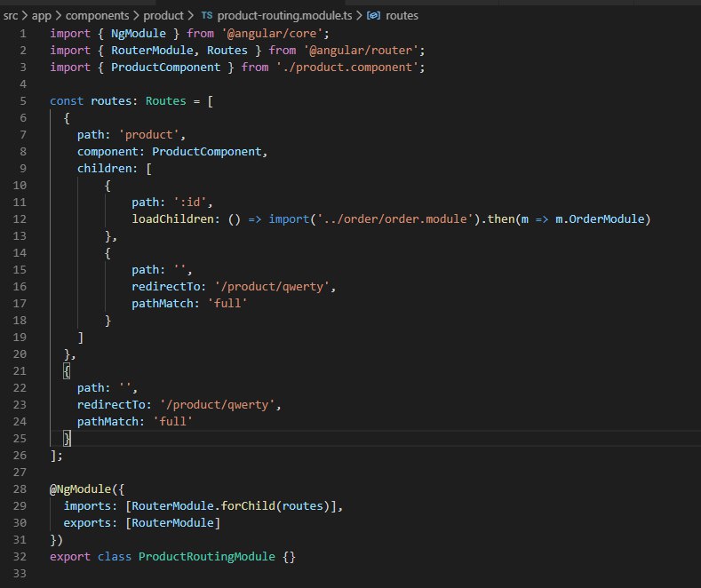The height and width of the screenshot is (588, 701).
Task: Click the loadChildren property name
Action: coord(172,219)
